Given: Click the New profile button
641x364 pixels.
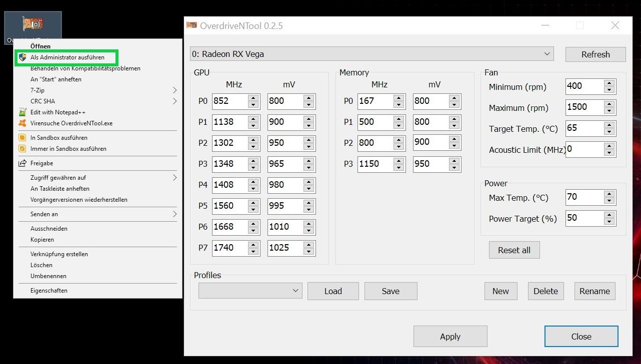Looking at the screenshot, I should [500, 291].
